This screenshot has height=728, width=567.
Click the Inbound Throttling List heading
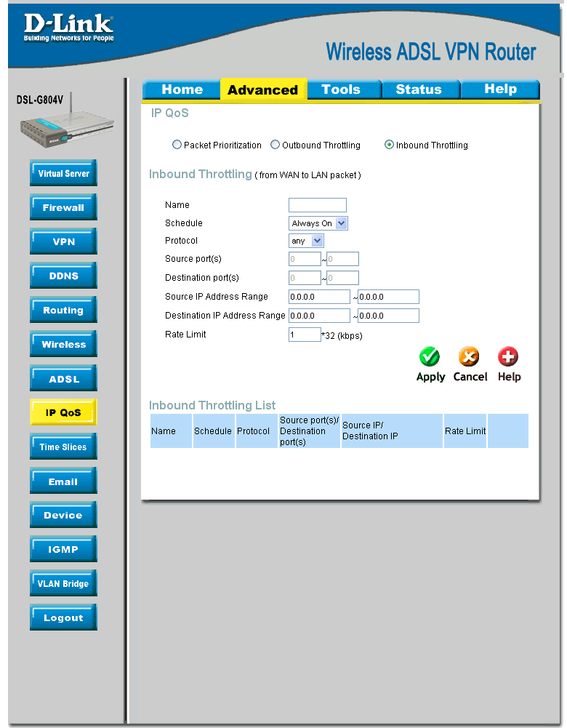tap(212, 405)
